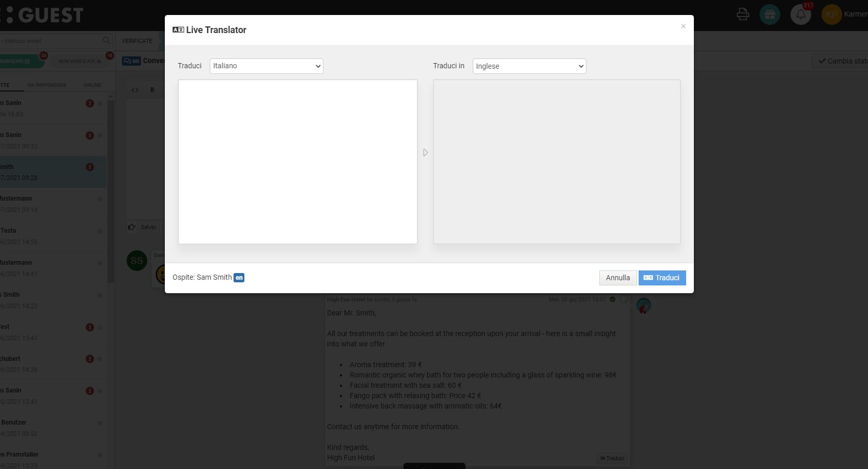Open the gift icon in the top bar

[770, 14]
